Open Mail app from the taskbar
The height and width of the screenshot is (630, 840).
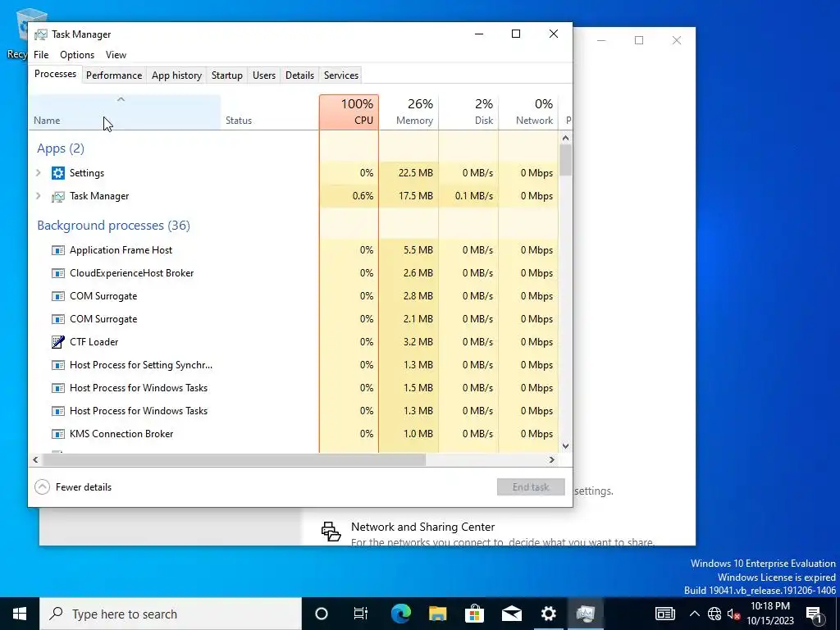pyautogui.click(x=512, y=614)
